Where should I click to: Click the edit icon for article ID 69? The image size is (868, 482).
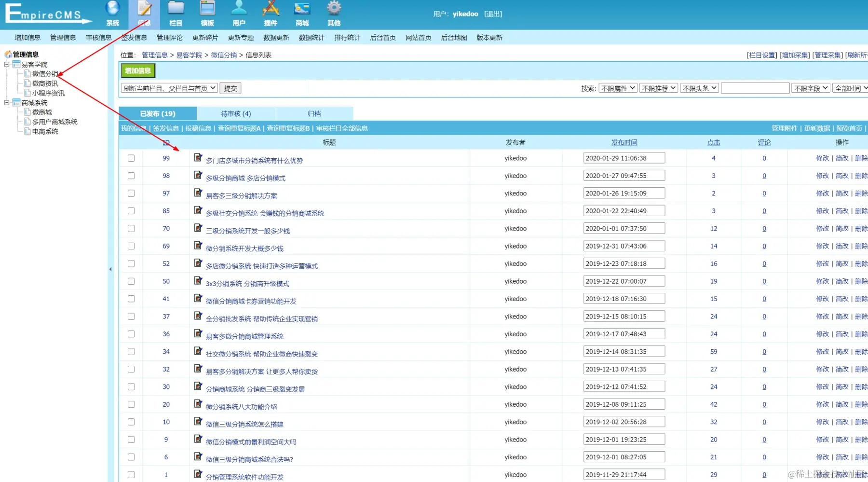(x=198, y=246)
